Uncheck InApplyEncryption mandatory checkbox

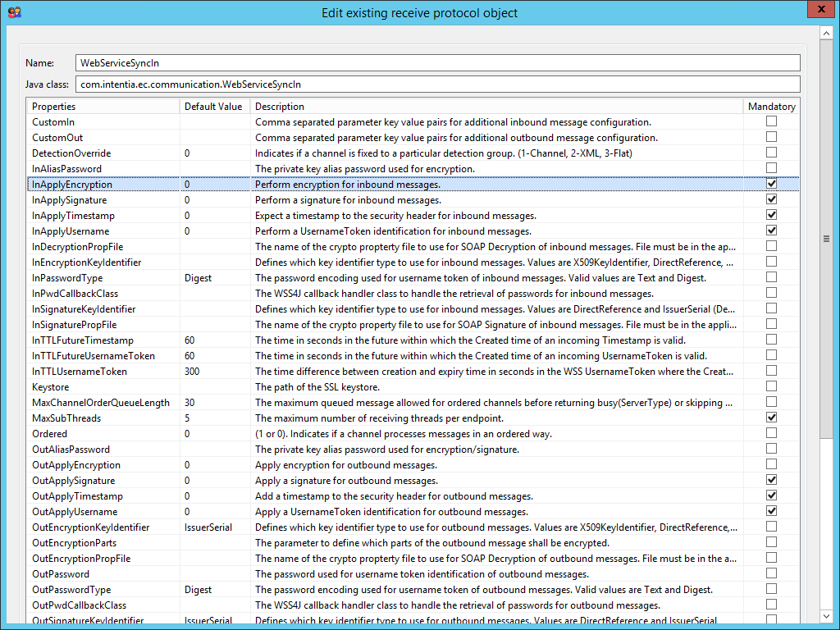pyautogui.click(x=771, y=185)
